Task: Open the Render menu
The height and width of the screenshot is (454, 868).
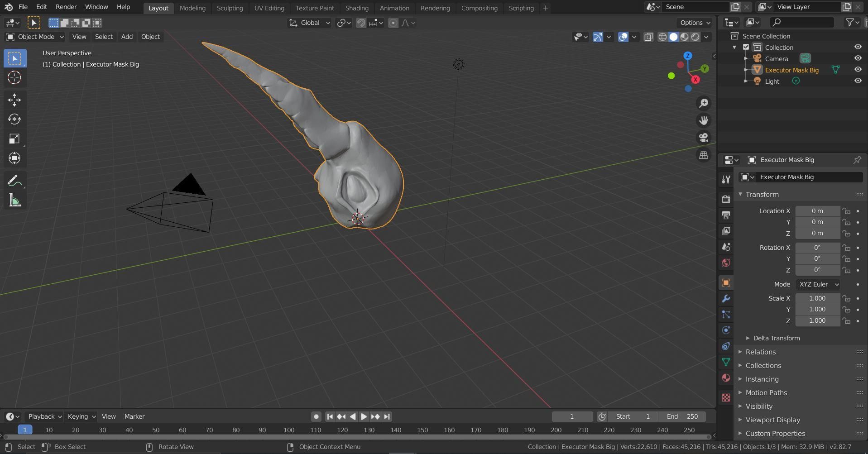Action: click(x=66, y=7)
